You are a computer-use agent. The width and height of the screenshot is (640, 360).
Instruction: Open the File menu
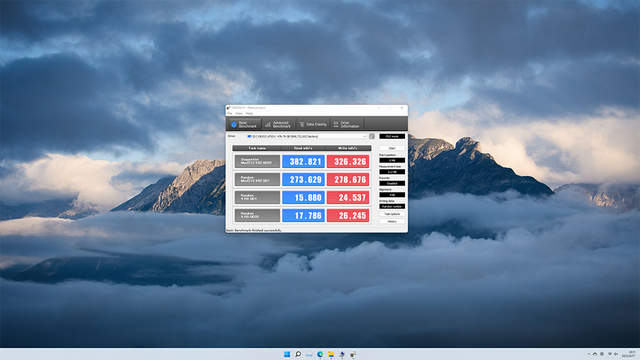point(230,113)
